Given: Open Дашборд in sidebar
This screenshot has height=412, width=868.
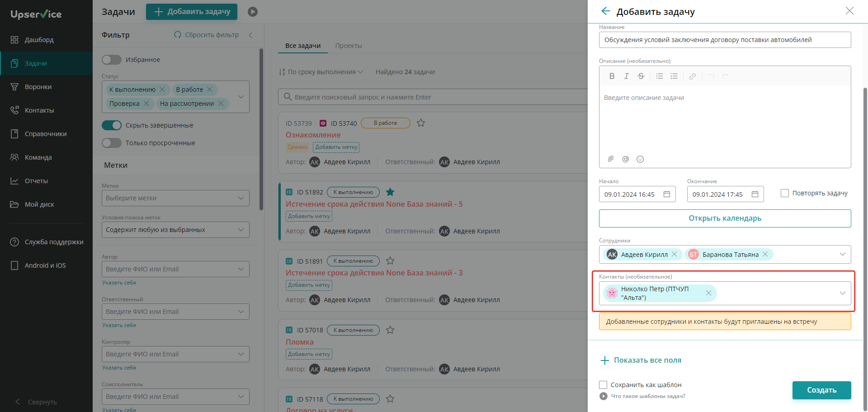Looking at the screenshot, I should point(46,40).
